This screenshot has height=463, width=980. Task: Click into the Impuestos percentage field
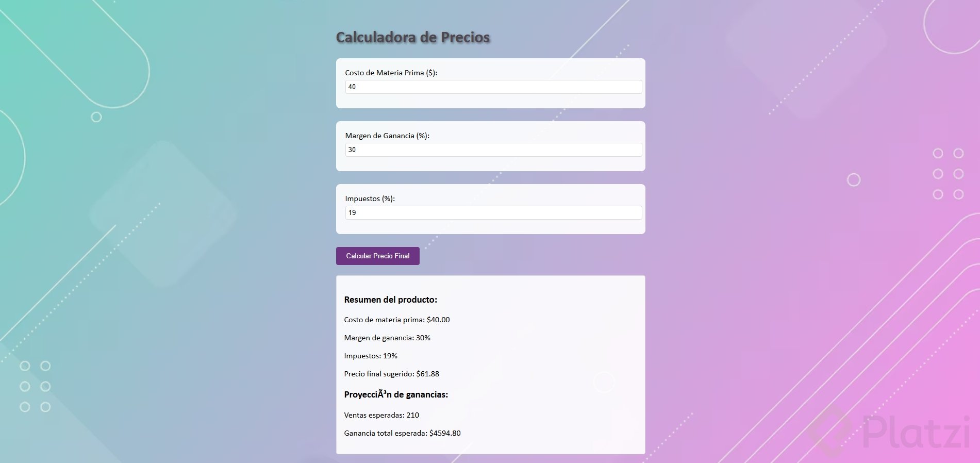point(493,212)
